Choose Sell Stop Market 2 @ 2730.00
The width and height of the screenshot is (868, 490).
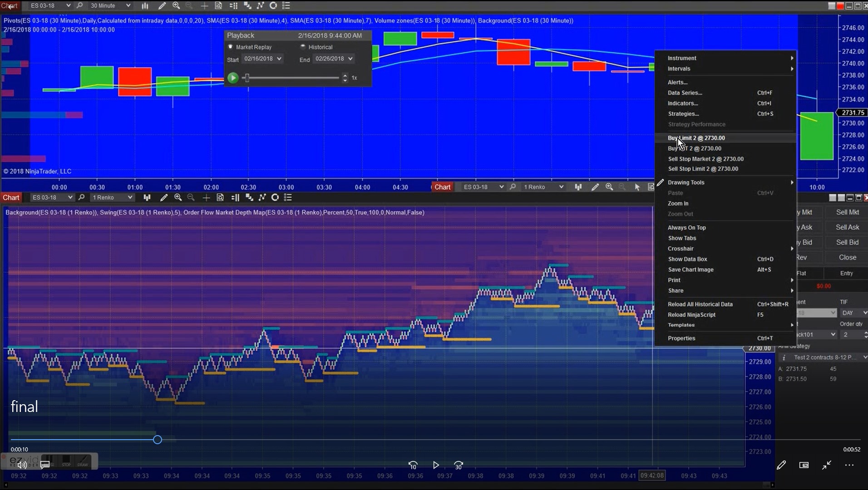point(725,159)
